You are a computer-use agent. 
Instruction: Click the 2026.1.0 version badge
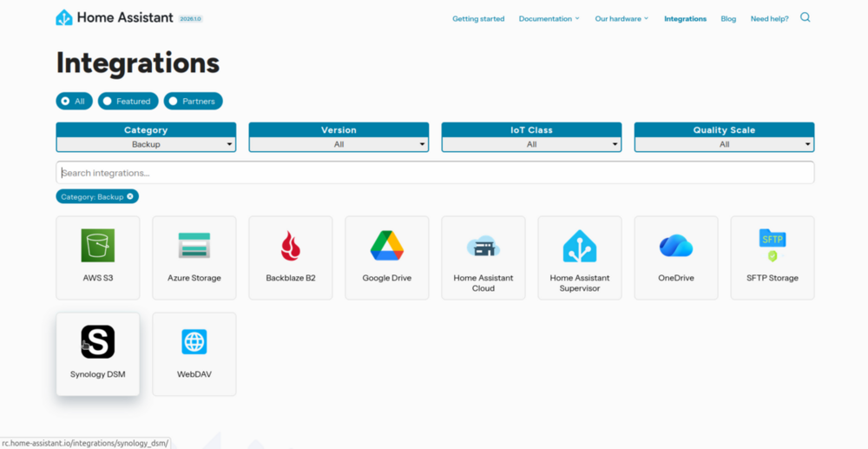(191, 19)
